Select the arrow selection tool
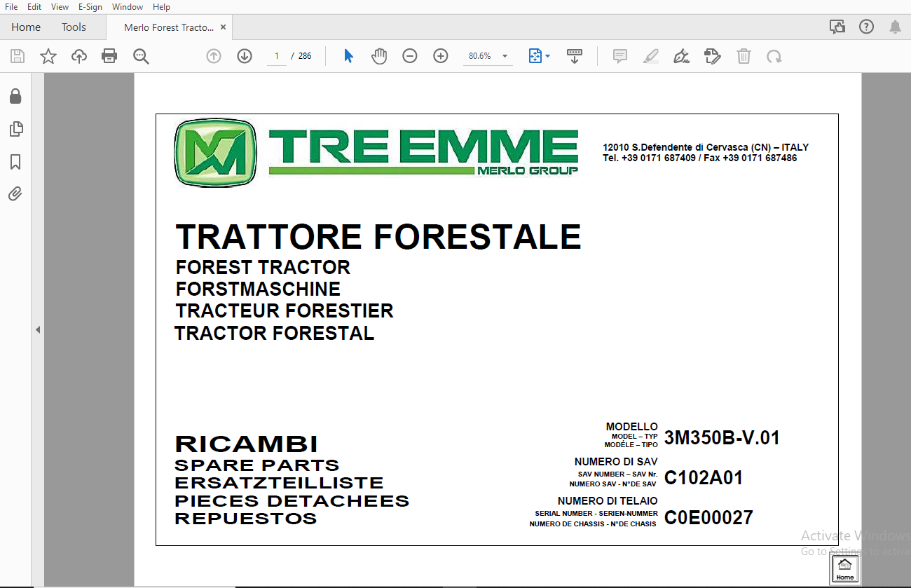Screen dimensions: 911x588 point(348,56)
